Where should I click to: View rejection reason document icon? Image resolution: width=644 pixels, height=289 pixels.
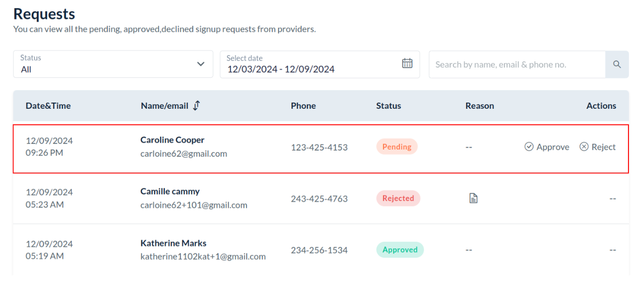coord(473,198)
